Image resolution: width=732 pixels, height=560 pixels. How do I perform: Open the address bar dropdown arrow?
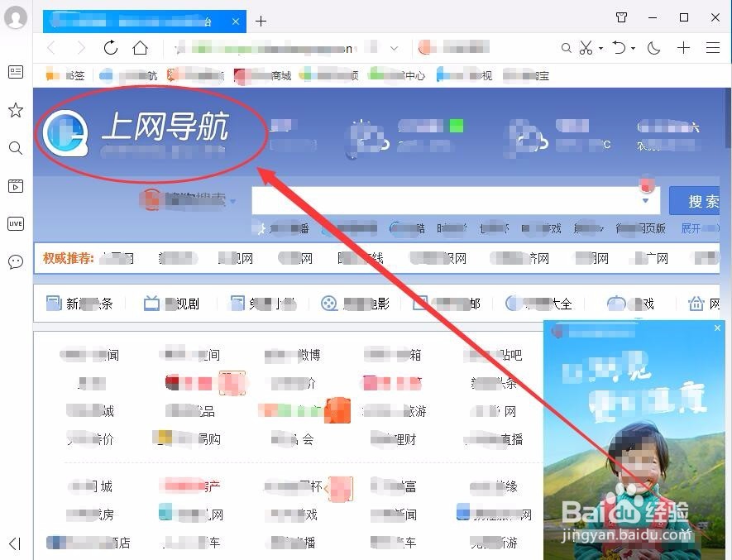395,48
